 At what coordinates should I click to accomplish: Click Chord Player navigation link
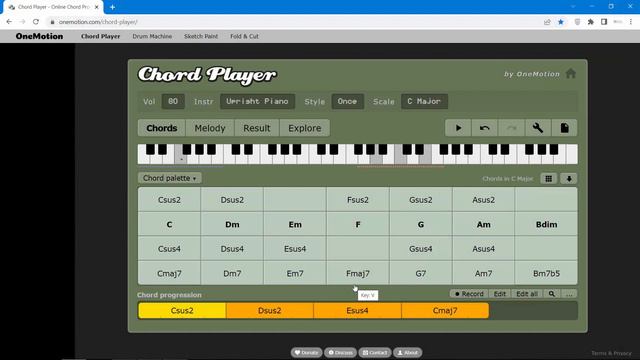(100, 36)
